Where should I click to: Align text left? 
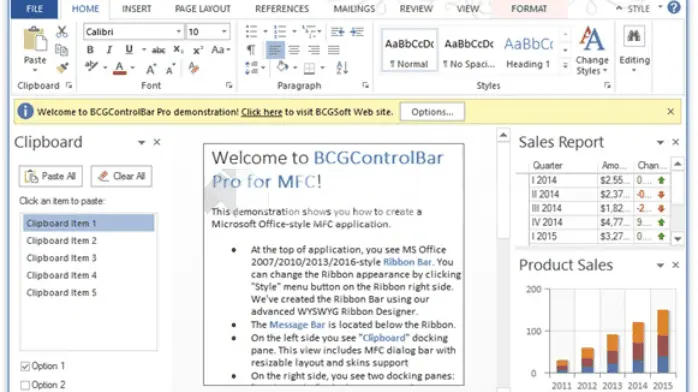point(275,50)
